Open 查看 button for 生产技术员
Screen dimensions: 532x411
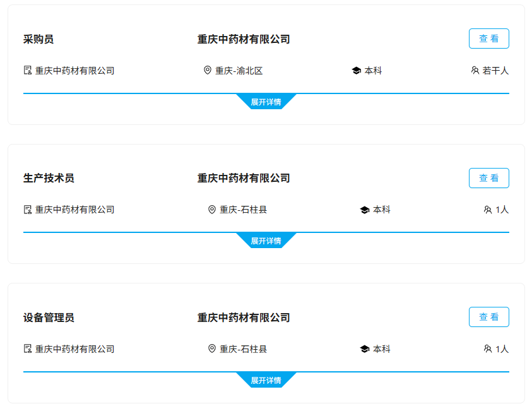(x=489, y=178)
